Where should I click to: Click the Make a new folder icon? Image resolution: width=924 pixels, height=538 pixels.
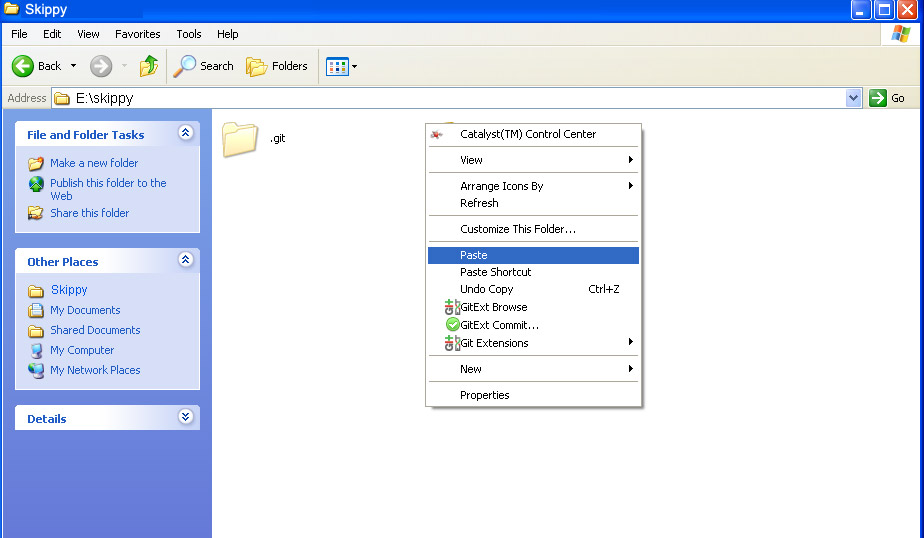point(36,163)
